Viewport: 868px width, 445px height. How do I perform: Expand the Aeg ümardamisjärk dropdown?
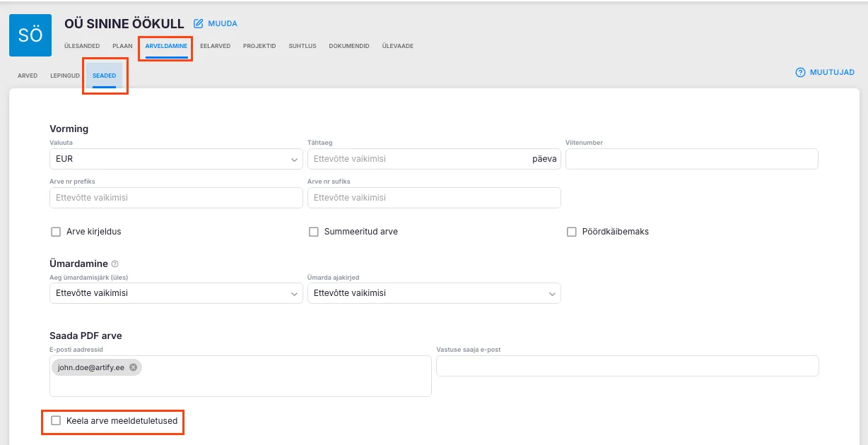tap(175, 293)
